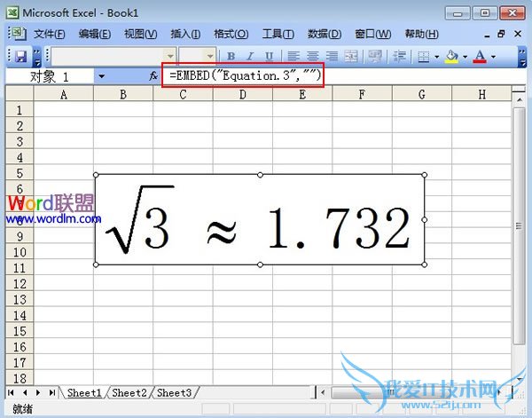Toggle Bold formatting
Image resolution: width=532 pixels, height=418 pixels.
[x=231, y=57]
